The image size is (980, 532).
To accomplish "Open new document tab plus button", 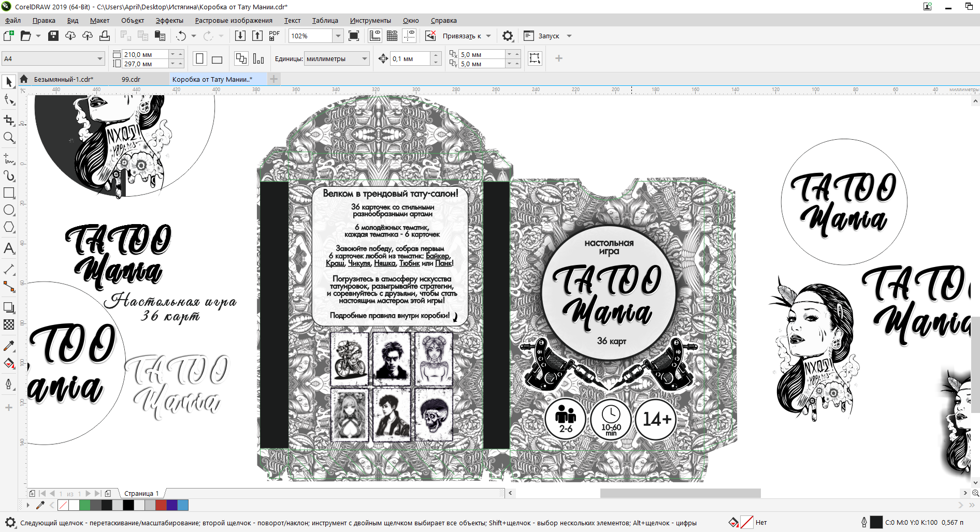I will (274, 79).
